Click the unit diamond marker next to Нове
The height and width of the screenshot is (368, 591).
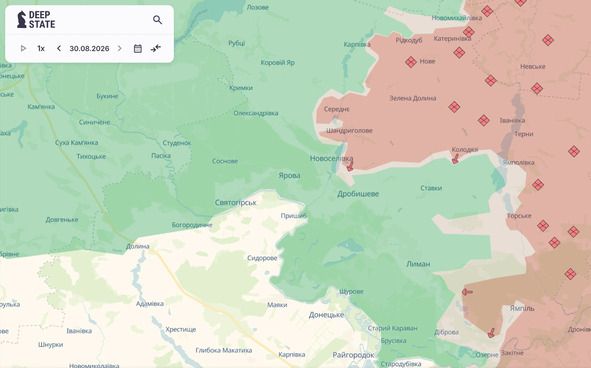click(411, 62)
